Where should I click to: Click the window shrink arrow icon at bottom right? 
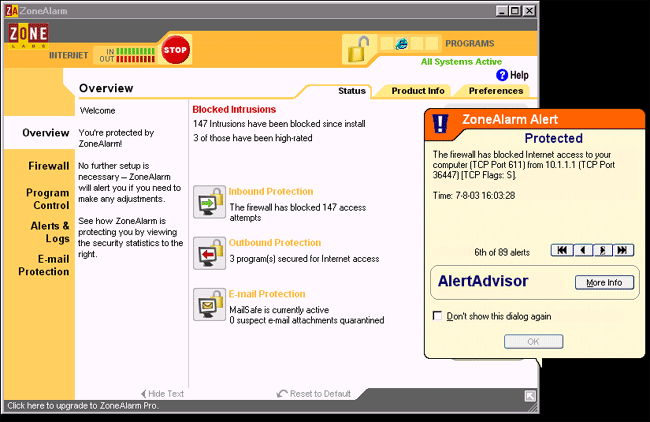530,396
